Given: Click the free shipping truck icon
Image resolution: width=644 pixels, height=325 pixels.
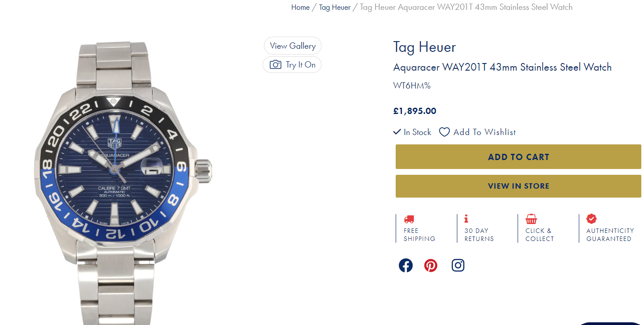Looking at the screenshot, I should pos(409,219).
